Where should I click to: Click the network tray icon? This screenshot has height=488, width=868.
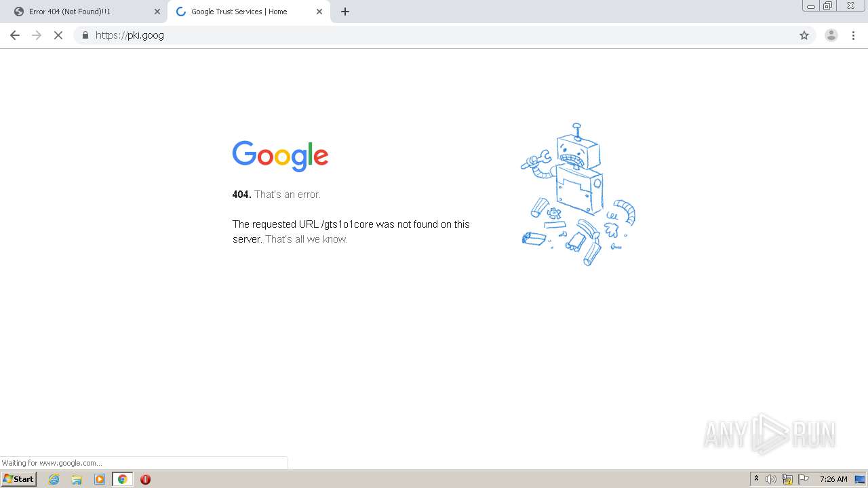787,479
